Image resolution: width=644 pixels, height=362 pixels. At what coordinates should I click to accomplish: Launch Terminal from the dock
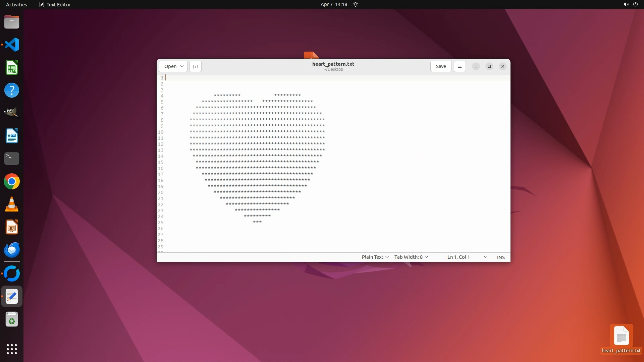click(12, 158)
